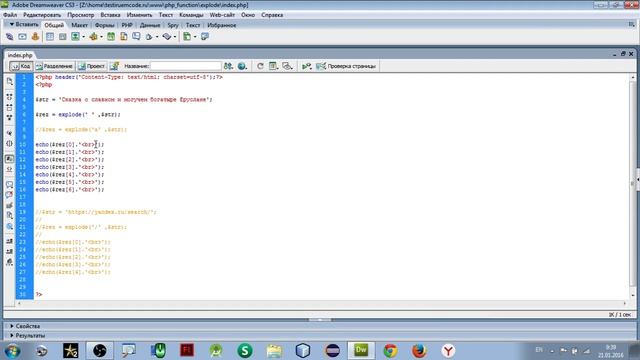Viewport: 640px width, 360px height.
Task: Insert a Server-Side Include icon
Action: [123, 37]
